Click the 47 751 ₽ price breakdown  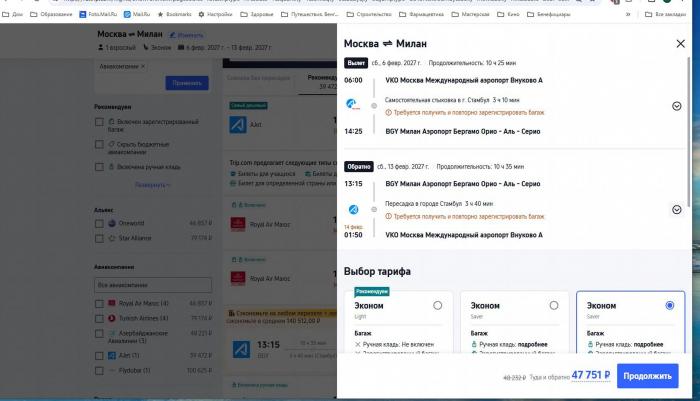pos(591,375)
